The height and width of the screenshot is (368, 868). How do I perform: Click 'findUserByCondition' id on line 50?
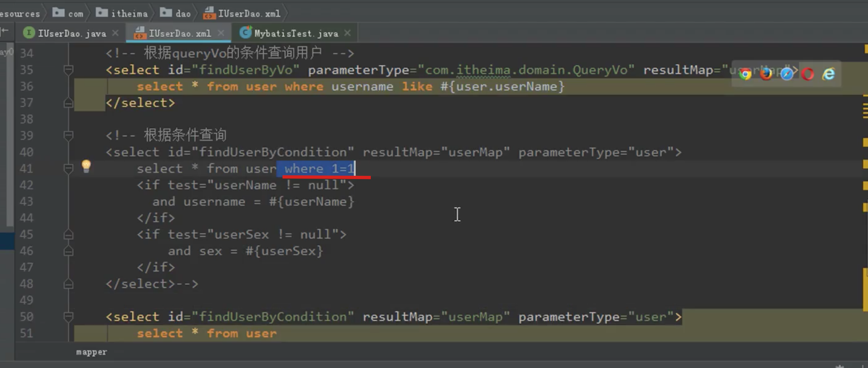273,317
